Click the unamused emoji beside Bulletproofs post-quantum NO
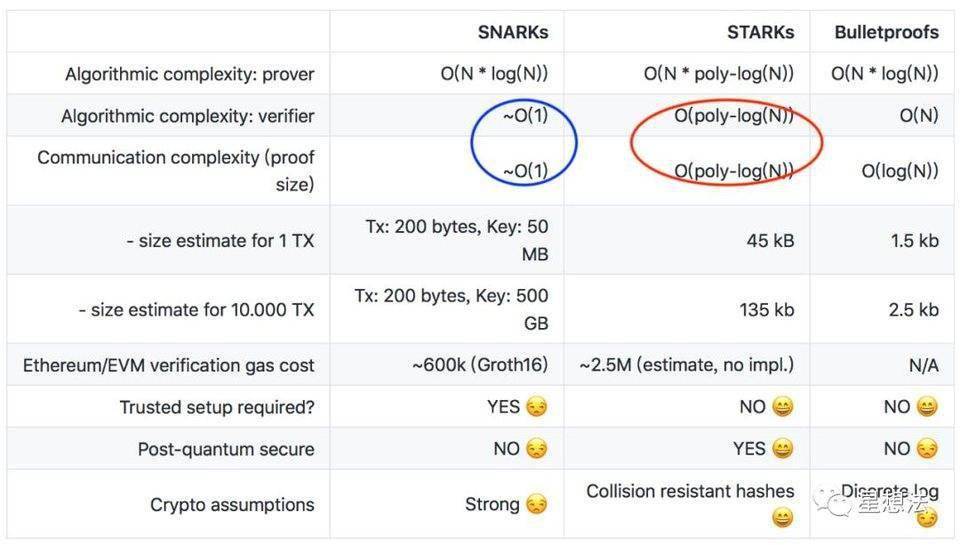Image resolution: width=960 pixels, height=545 pixels. [x=927, y=449]
